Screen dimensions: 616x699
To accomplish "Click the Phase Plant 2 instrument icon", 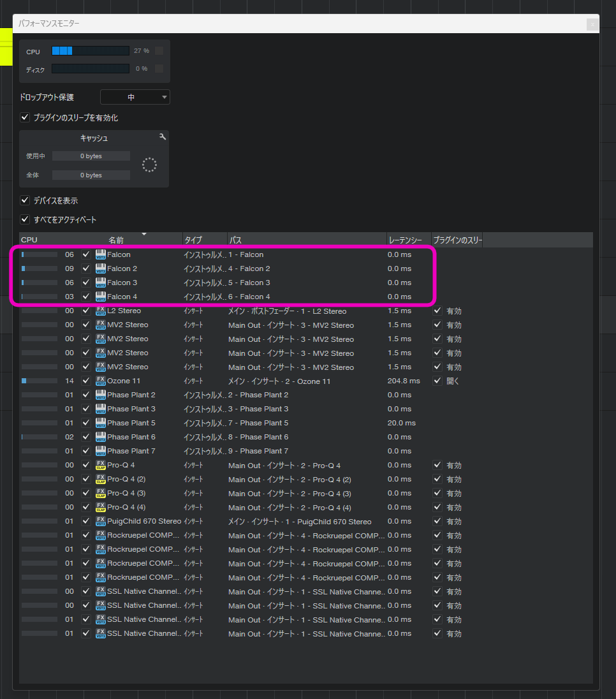I will tap(100, 395).
